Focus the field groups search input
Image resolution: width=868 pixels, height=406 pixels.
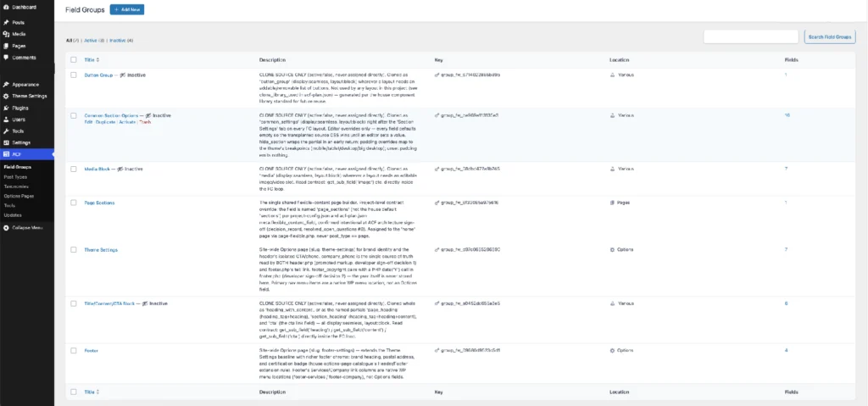751,37
